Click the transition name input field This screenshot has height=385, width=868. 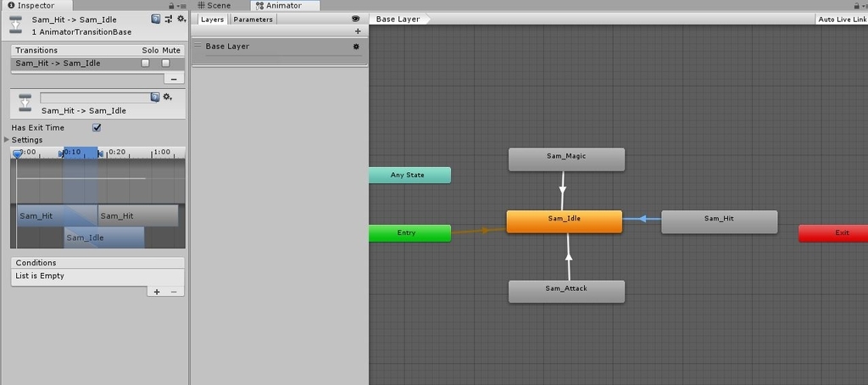[95, 98]
